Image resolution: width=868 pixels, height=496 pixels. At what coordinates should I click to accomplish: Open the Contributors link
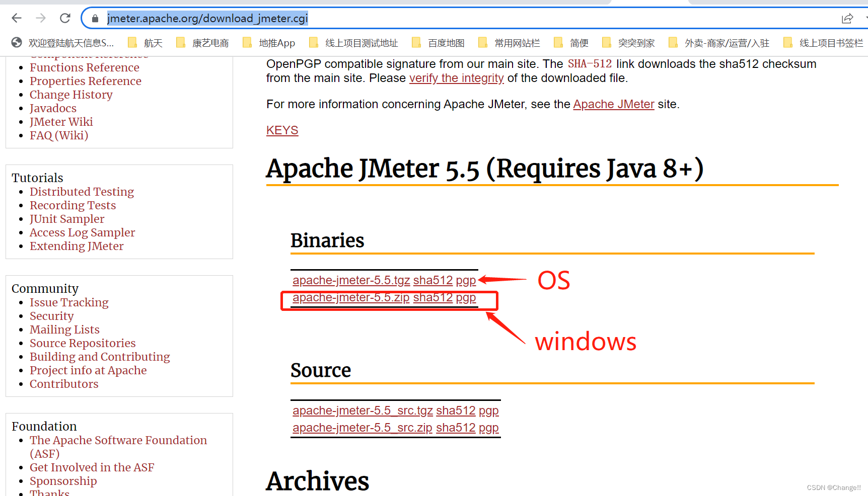(x=64, y=384)
